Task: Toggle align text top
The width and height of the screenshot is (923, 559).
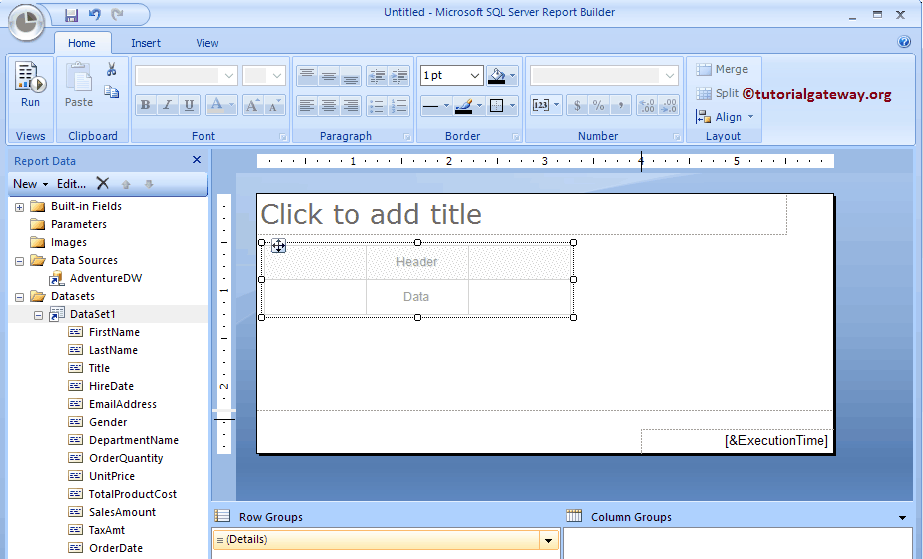Action: pyautogui.click(x=307, y=75)
